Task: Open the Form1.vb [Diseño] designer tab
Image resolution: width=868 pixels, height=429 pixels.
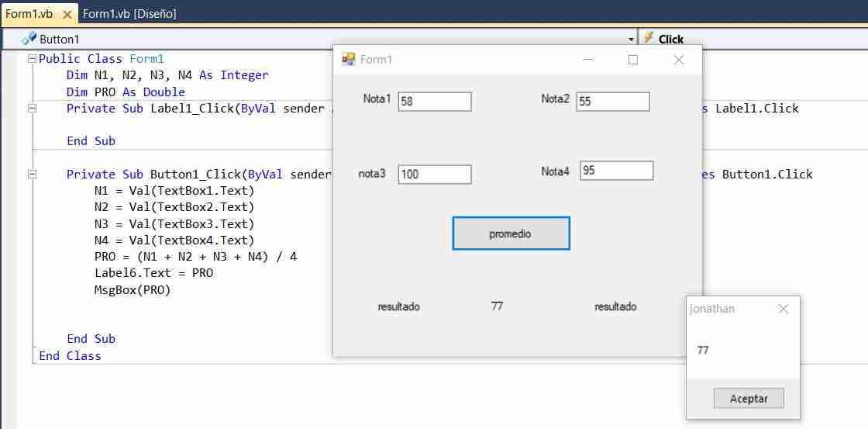Action: click(129, 15)
